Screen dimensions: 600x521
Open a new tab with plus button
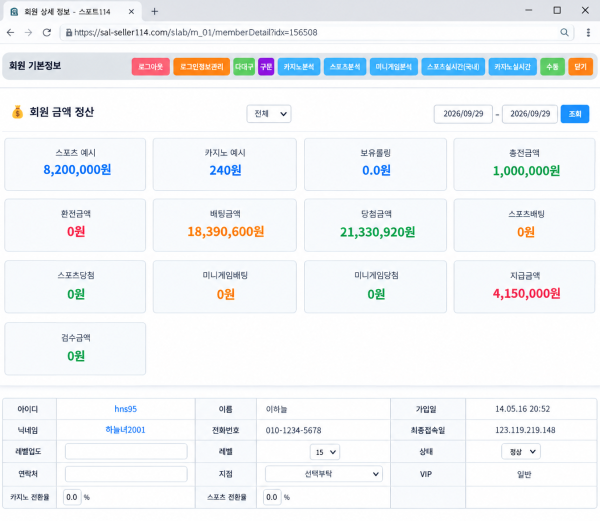[155, 11]
